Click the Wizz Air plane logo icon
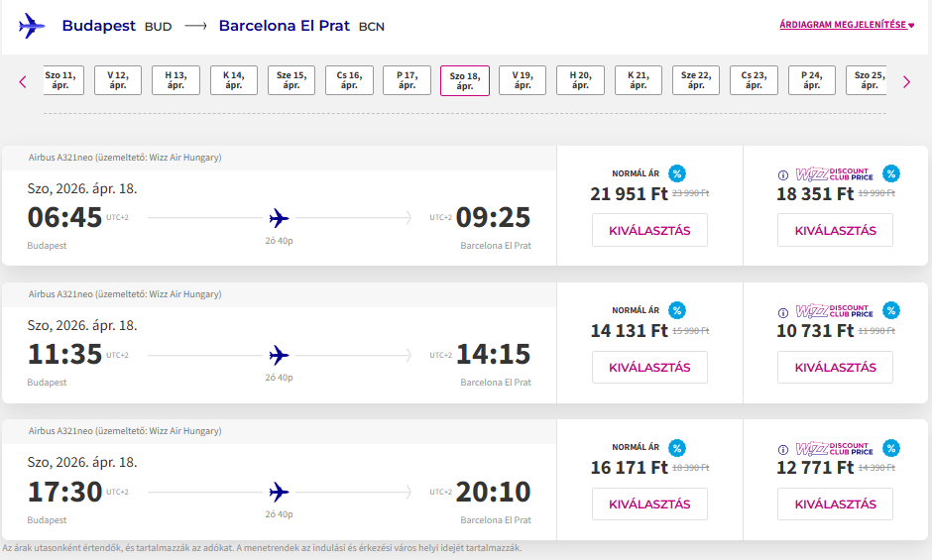Screen dimensions: 932x560 click(x=32, y=26)
